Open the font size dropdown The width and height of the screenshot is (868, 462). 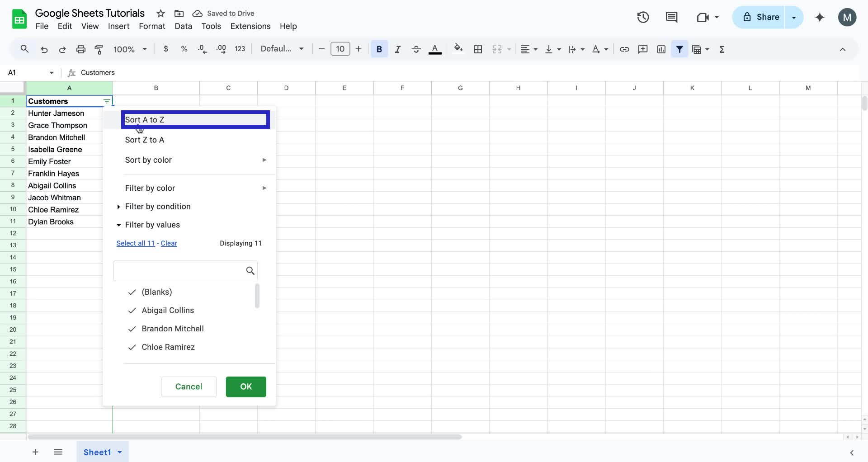(x=340, y=49)
